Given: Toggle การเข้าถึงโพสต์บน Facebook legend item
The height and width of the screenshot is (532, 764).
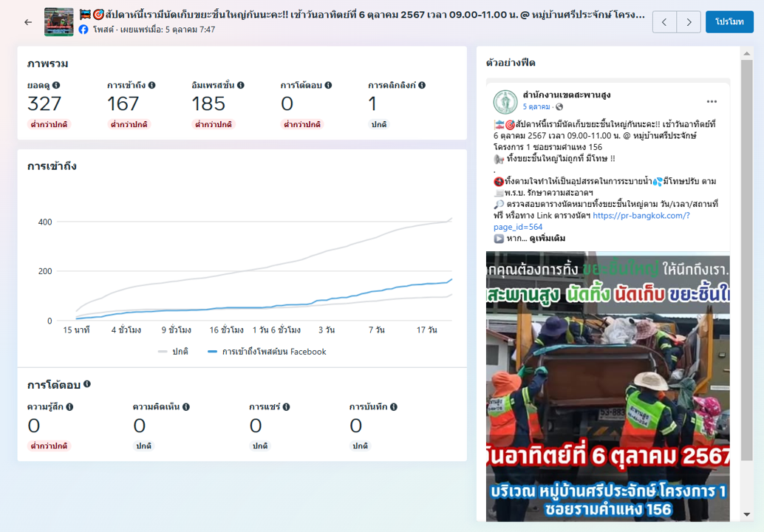Looking at the screenshot, I should coord(267,352).
